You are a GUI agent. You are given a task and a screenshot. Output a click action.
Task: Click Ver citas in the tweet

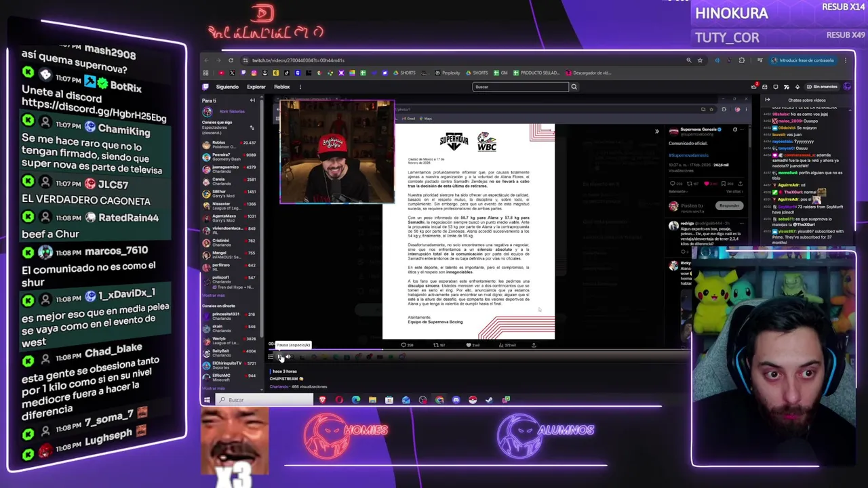click(x=734, y=191)
